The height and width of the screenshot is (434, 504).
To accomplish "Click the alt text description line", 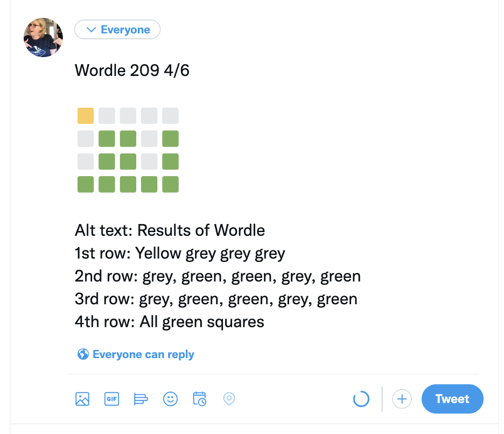I will point(169,230).
